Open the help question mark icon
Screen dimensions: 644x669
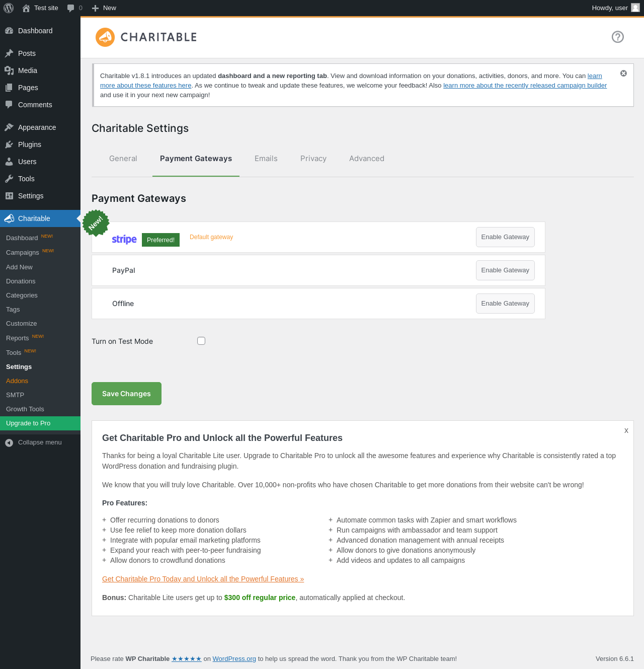[x=618, y=37]
